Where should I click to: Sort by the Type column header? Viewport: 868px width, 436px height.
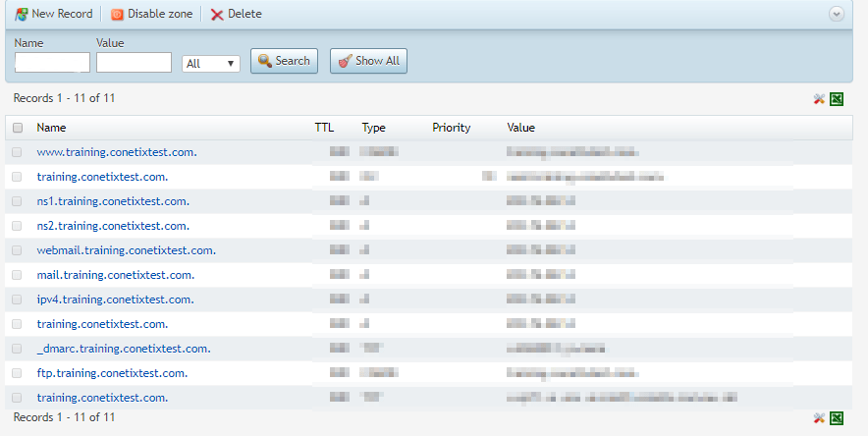pos(374,128)
